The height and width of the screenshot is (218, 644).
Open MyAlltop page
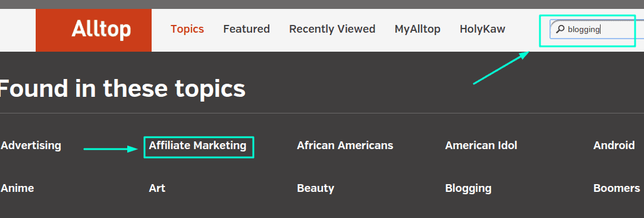pyautogui.click(x=417, y=29)
